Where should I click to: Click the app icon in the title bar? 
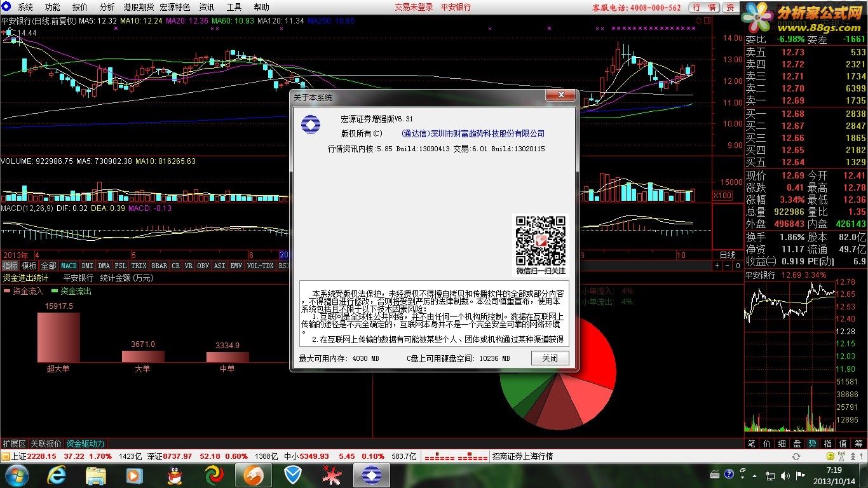point(7,7)
